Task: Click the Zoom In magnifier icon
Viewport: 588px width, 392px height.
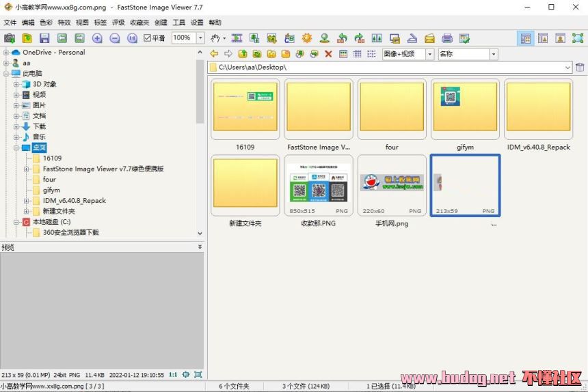Action: [97, 38]
